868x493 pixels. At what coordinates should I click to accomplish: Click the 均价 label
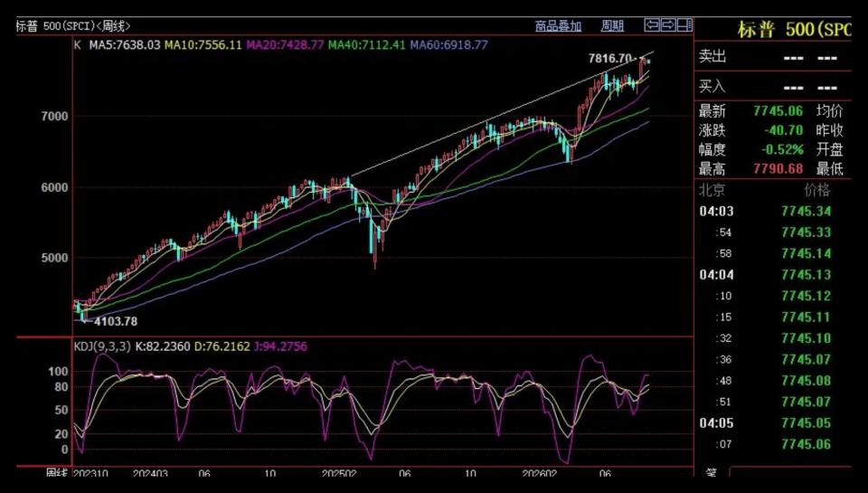click(x=829, y=110)
